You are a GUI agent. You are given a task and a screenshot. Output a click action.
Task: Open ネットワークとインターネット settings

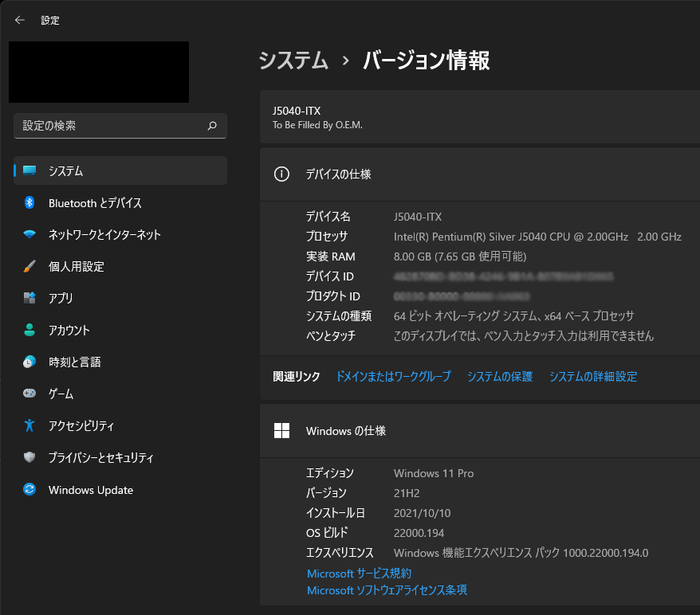[104, 234]
